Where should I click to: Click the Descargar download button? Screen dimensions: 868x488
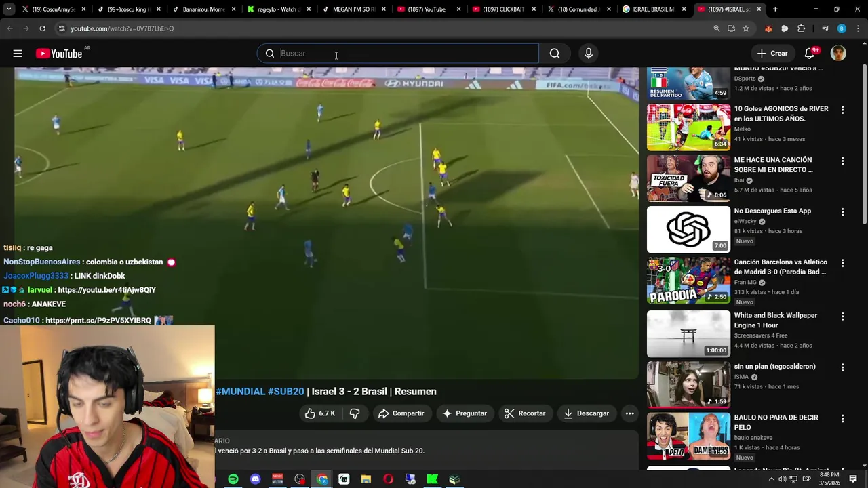pos(586,413)
